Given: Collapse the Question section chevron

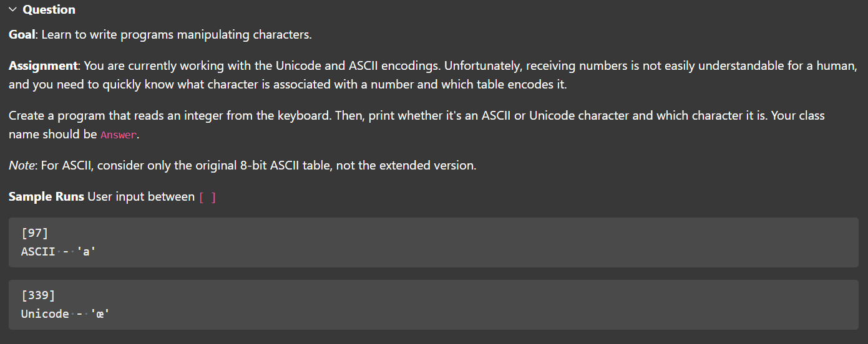Looking at the screenshot, I should [x=14, y=10].
